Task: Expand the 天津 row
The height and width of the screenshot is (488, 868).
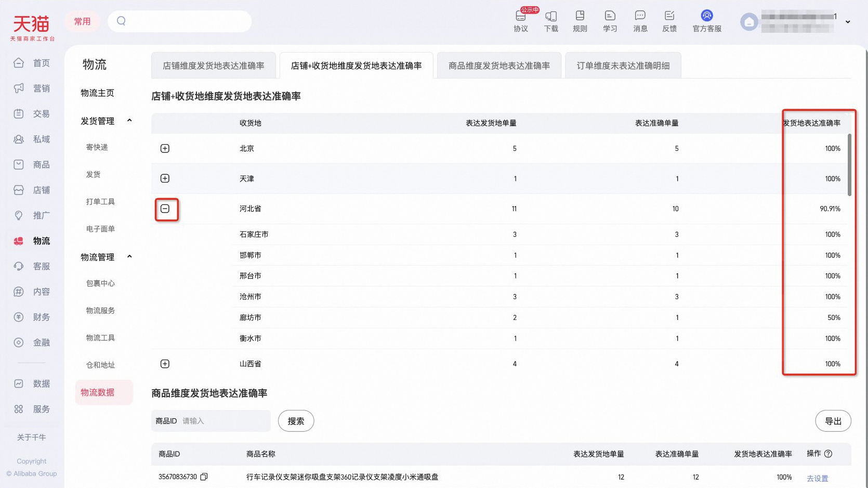Action: [x=165, y=178]
